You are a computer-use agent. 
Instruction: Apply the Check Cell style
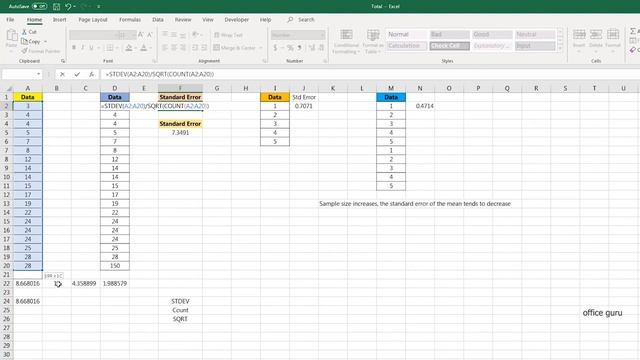pyautogui.click(x=449, y=46)
